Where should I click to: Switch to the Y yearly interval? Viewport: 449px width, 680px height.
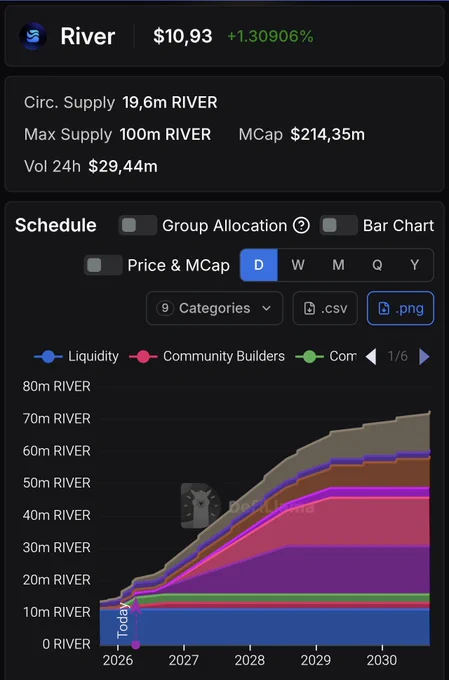click(x=415, y=265)
